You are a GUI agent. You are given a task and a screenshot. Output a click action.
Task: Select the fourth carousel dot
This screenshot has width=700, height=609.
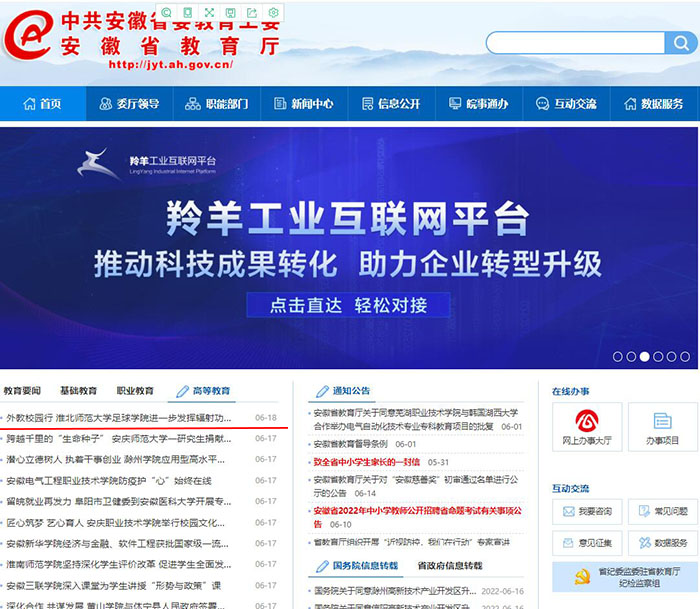[658, 356]
